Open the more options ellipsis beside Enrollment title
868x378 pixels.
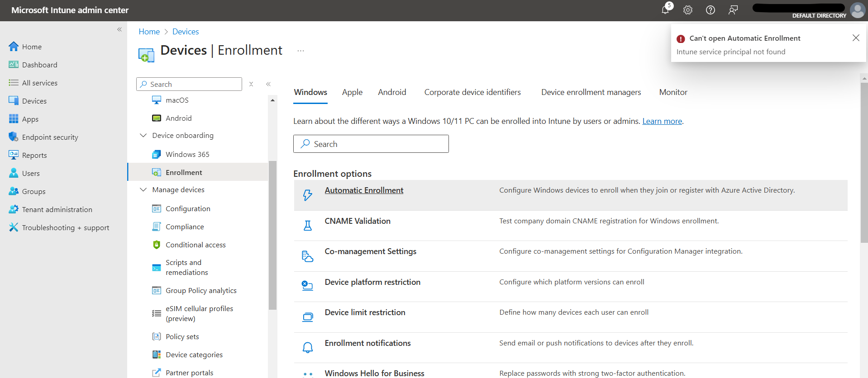pos(300,51)
